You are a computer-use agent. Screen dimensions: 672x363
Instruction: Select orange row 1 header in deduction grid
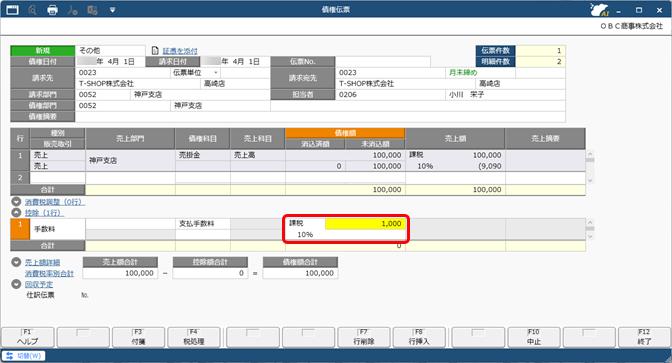[20, 229]
